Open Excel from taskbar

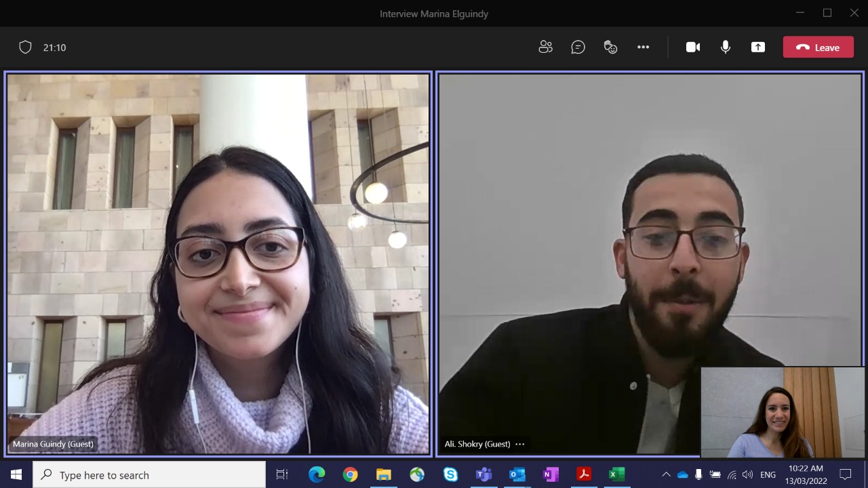(616, 474)
